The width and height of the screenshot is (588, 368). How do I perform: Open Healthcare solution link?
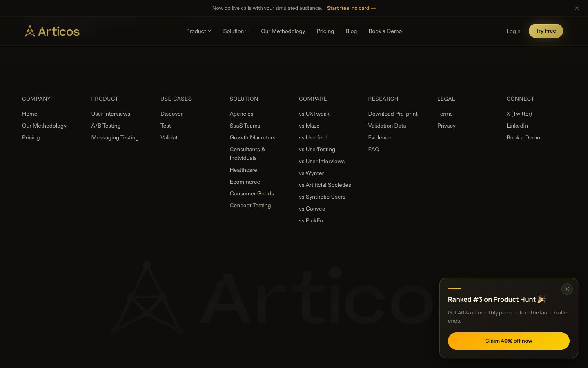(x=243, y=170)
